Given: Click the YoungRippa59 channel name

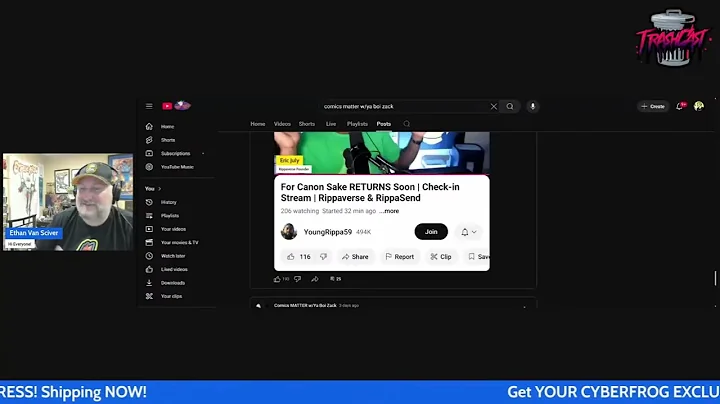Looking at the screenshot, I should pyautogui.click(x=327, y=232).
